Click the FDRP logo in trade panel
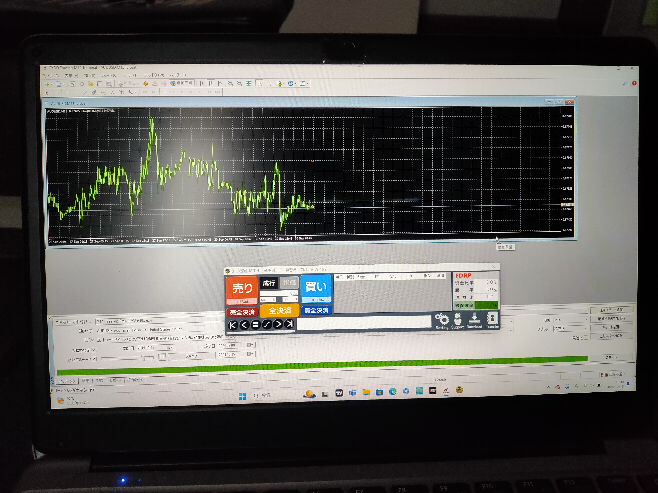The width and height of the screenshot is (658, 493). click(464, 275)
